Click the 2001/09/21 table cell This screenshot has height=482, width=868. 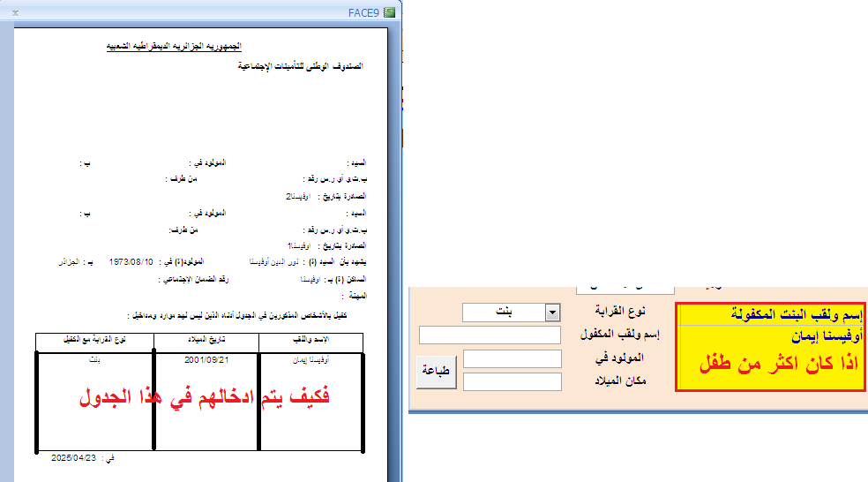(206, 360)
